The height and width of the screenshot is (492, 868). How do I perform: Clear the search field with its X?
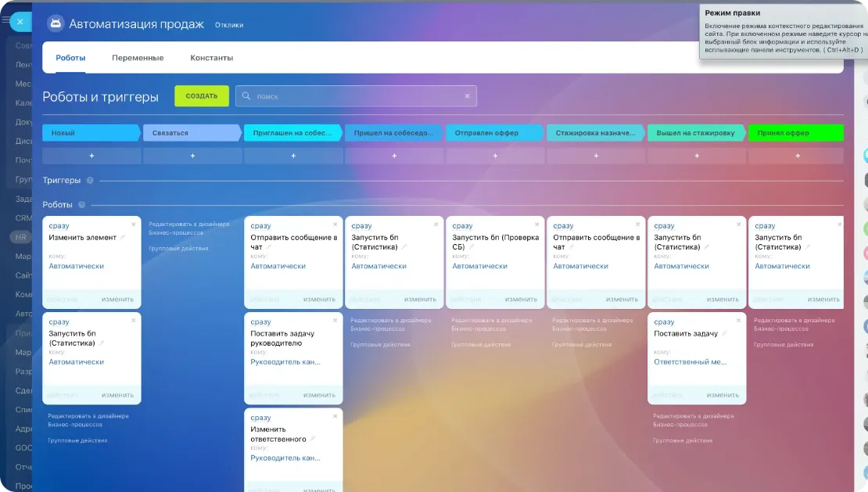467,95
